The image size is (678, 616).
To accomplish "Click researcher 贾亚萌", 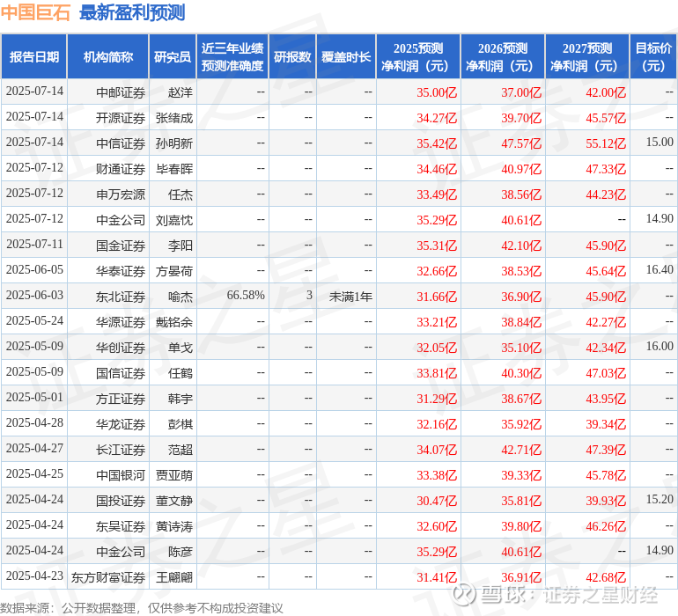I will [x=174, y=475].
